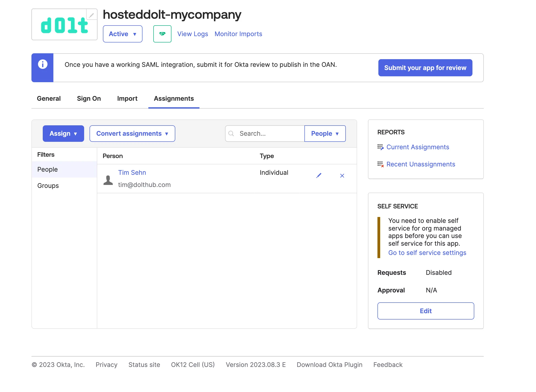Switch to the Sign On tab
Image resolution: width=536 pixels, height=392 pixels.
point(89,98)
